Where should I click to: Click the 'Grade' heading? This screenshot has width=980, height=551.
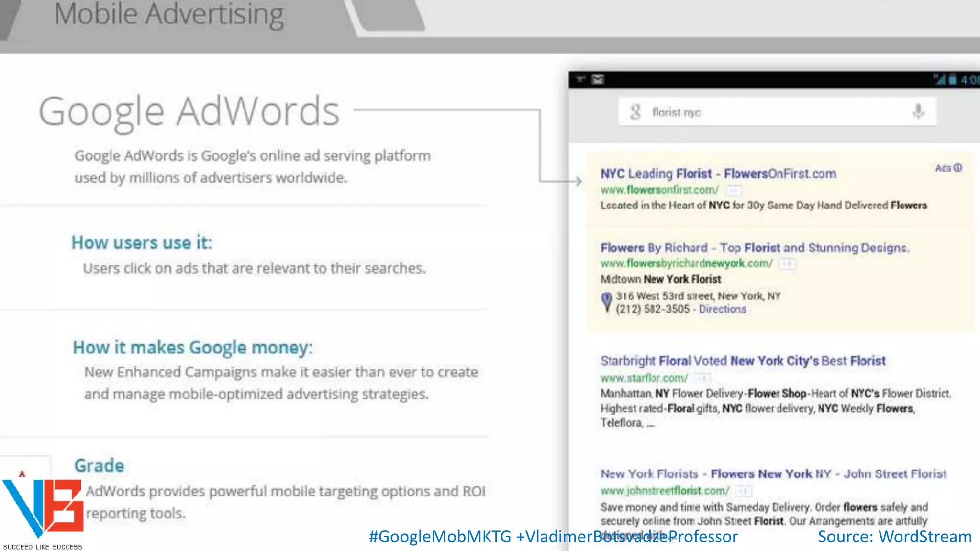click(x=99, y=465)
